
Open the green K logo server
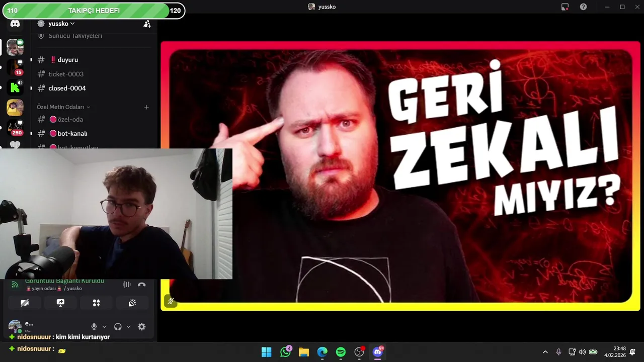15,87
